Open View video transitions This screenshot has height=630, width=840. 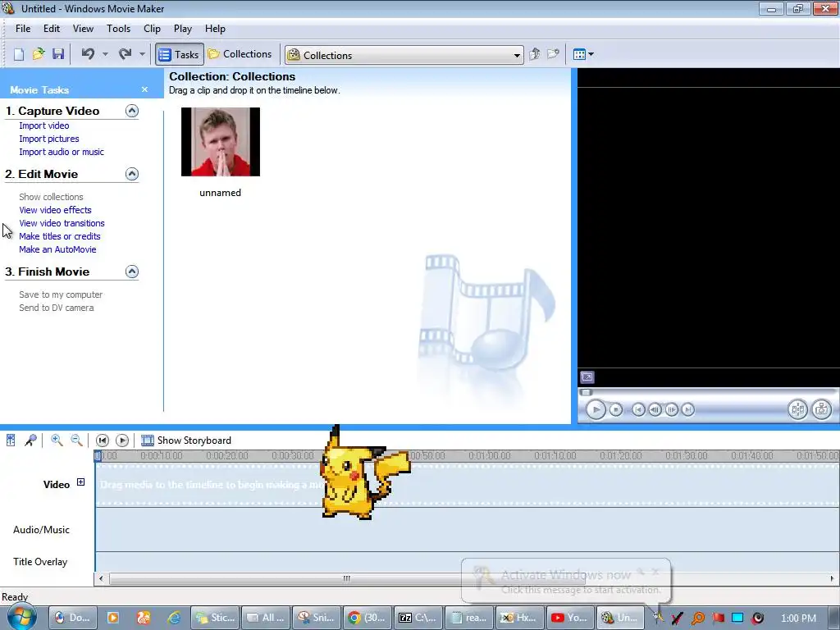click(x=62, y=223)
